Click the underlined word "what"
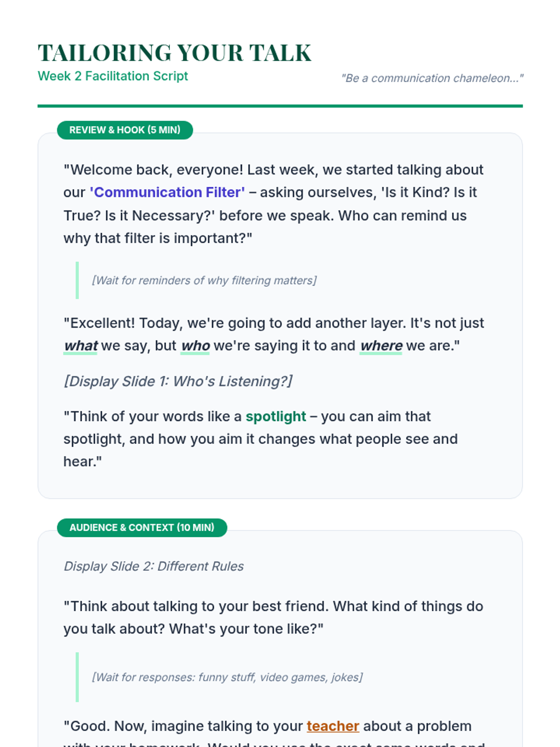This screenshot has height=747, width=560. tap(81, 346)
